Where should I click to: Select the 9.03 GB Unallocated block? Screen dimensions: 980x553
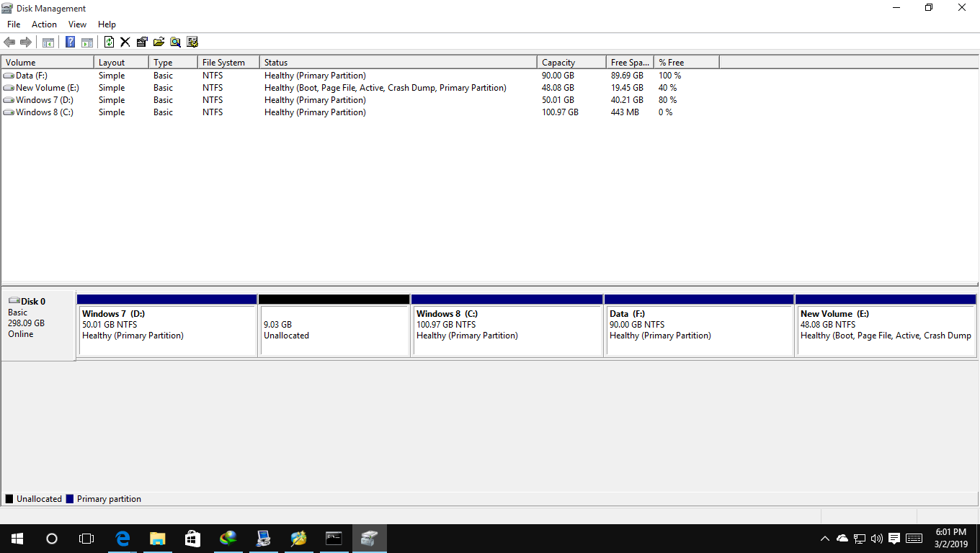[334, 325]
